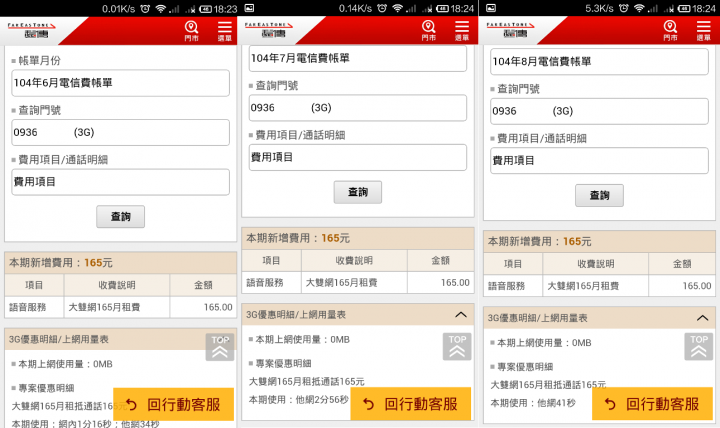Tap the Far EasTone logo in the middle screenshot
Viewport: 720px width, 428px height.
tap(269, 30)
